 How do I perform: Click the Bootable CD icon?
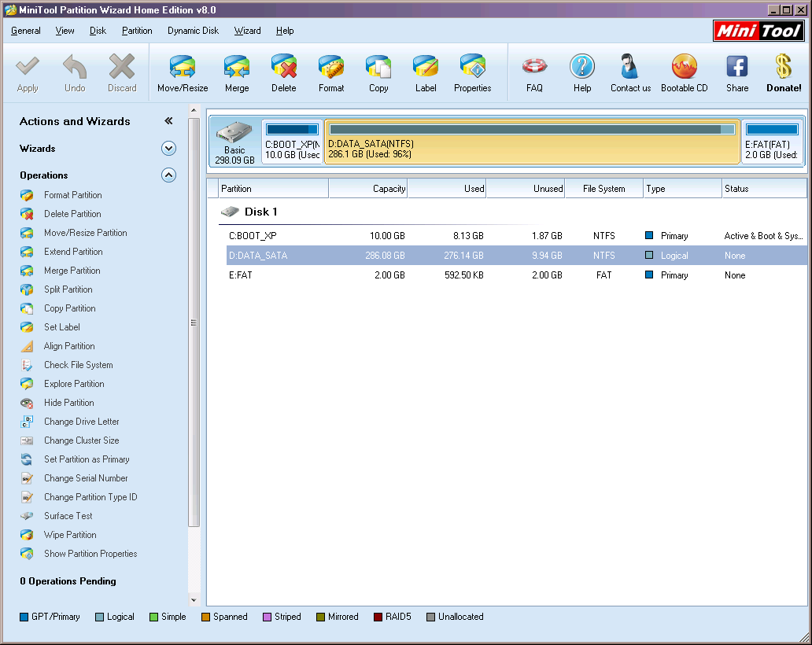pos(684,67)
